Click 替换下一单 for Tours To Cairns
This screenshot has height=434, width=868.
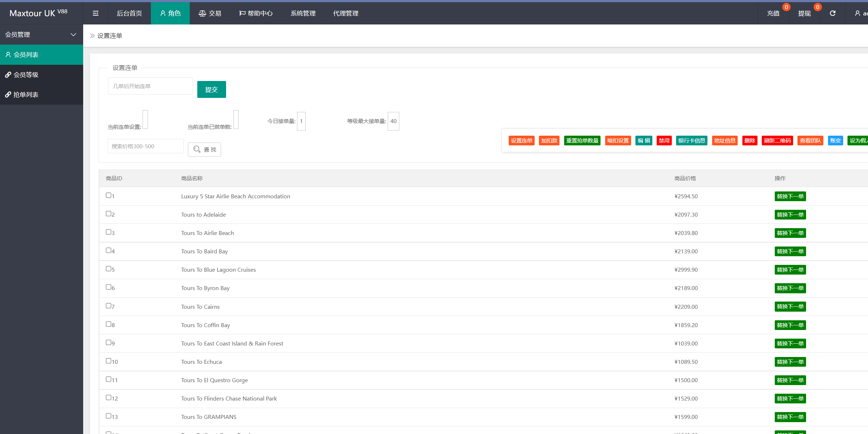point(790,307)
